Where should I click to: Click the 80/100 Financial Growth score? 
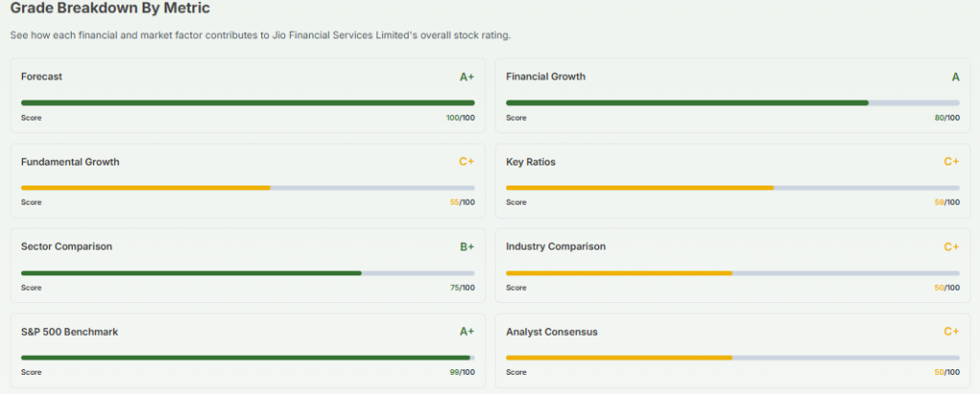coord(947,118)
